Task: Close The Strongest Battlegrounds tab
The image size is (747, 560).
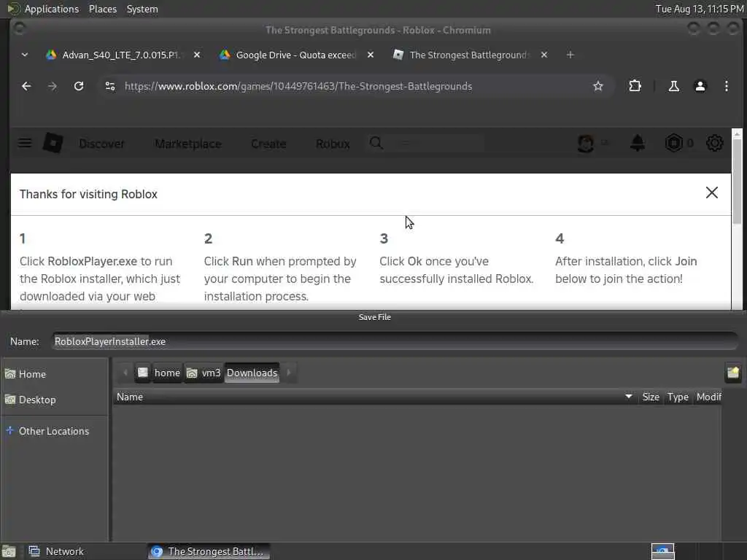Action: (544, 55)
